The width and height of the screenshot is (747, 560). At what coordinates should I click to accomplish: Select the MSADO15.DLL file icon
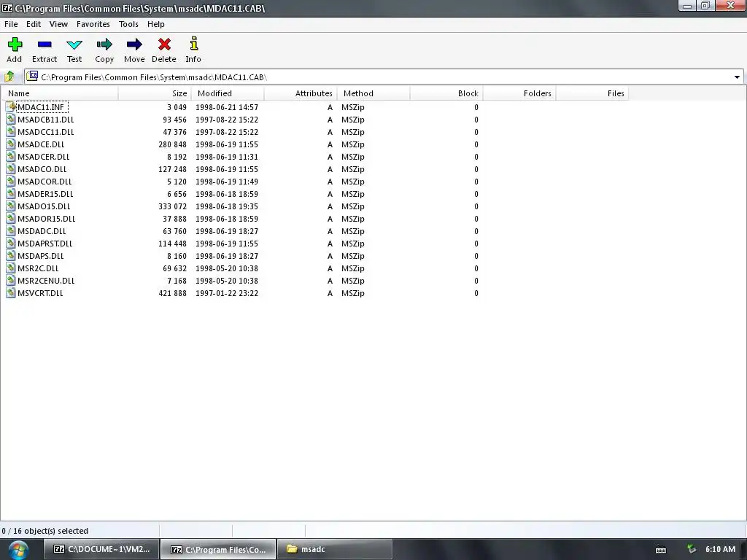click(x=10, y=206)
